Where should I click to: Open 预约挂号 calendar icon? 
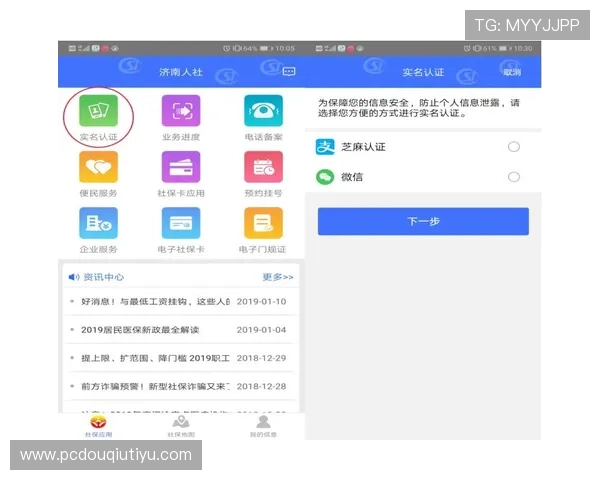(x=263, y=167)
